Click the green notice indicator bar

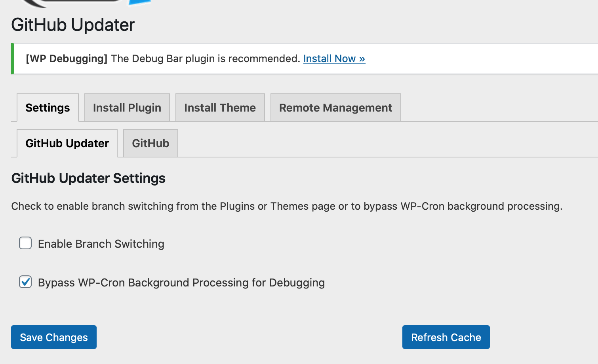[x=12, y=58]
